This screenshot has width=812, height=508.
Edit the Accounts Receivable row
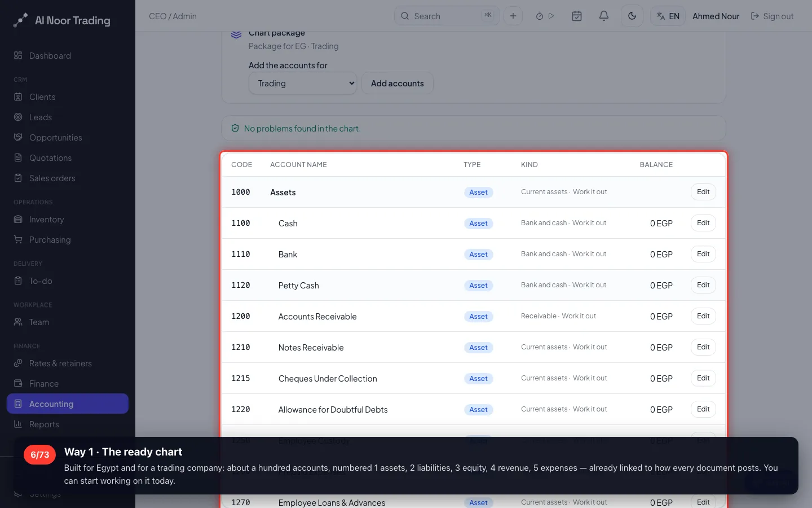[703, 316]
